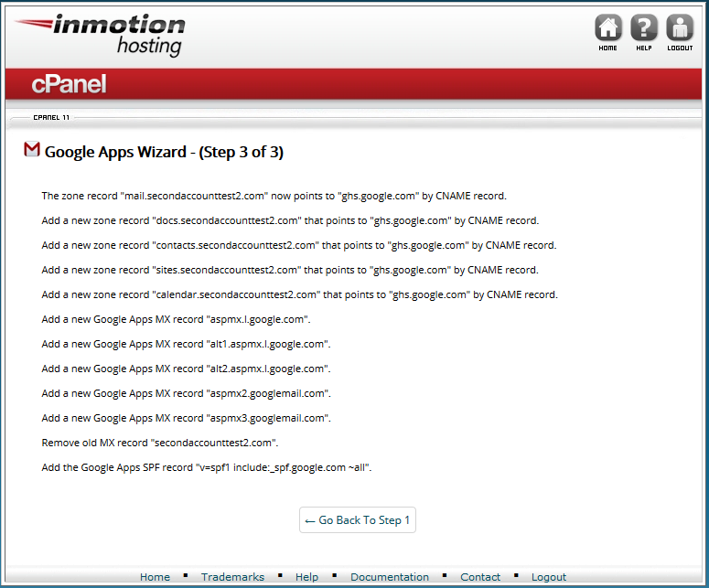Click the "Google Apps Wizard - (Step 3 of 3)" heading
Viewport: 709px width, 588px height.
pos(164,152)
